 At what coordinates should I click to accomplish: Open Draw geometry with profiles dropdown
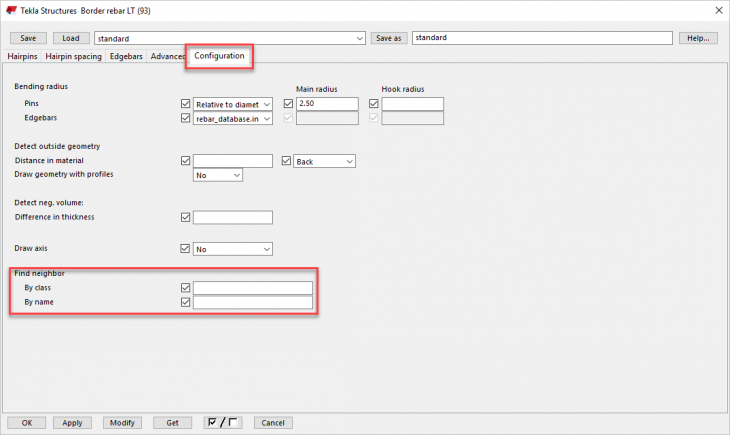click(218, 175)
